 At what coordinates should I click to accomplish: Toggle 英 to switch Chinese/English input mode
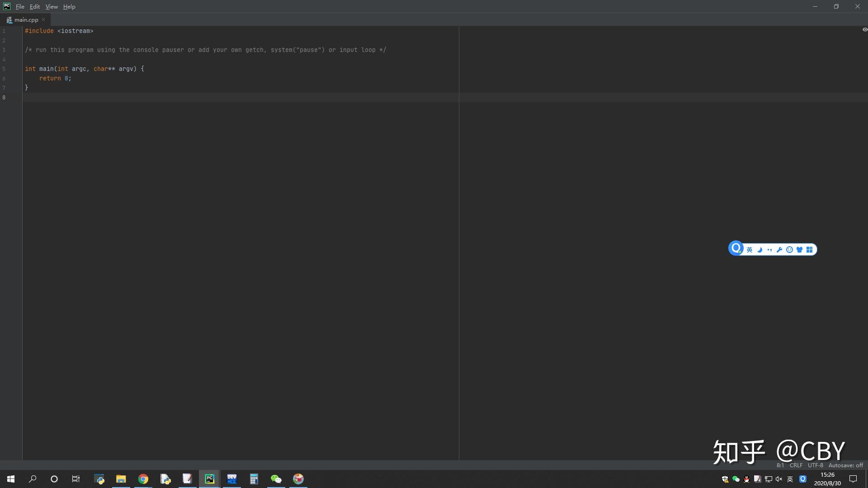coord(750,249)
